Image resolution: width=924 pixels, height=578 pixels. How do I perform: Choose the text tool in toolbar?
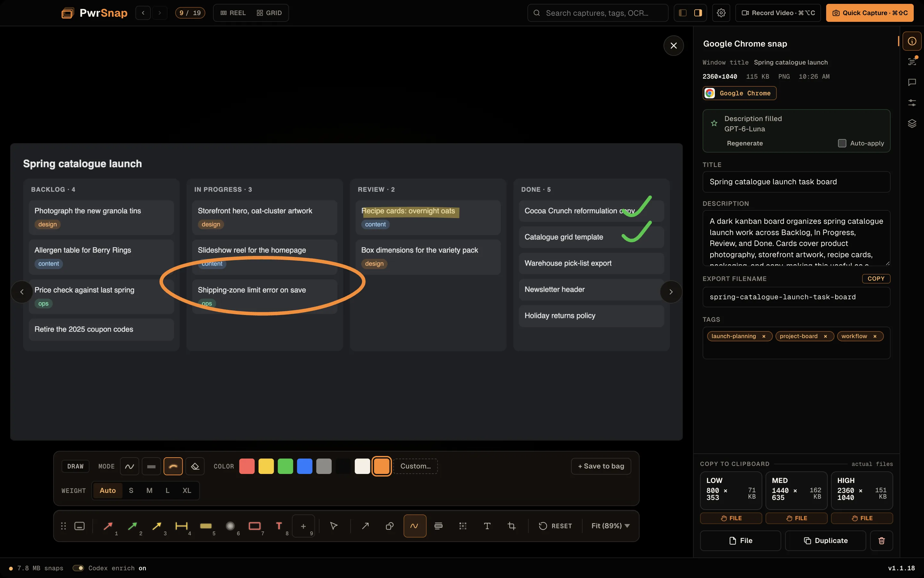pos(487,526)
